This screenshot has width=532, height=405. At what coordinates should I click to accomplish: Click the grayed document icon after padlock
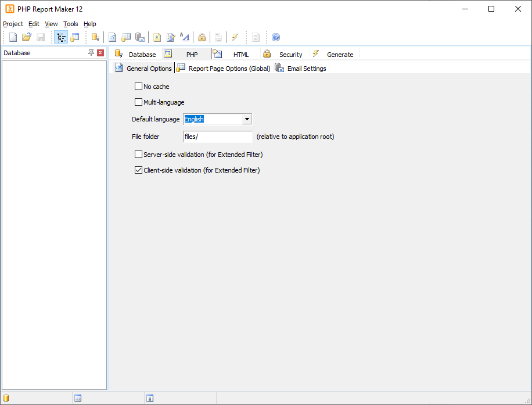pyautogui.click(x=218, y=37)
